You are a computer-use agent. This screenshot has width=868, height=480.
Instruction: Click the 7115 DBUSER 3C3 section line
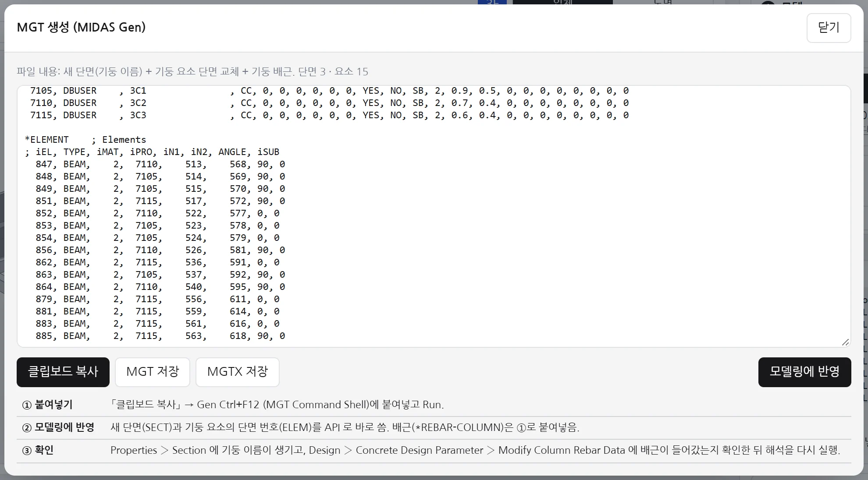click(x=329, y=115)
